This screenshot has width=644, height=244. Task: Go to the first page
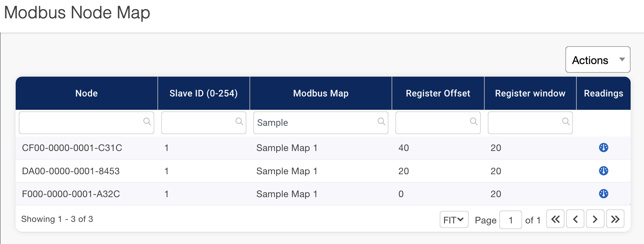555,219
